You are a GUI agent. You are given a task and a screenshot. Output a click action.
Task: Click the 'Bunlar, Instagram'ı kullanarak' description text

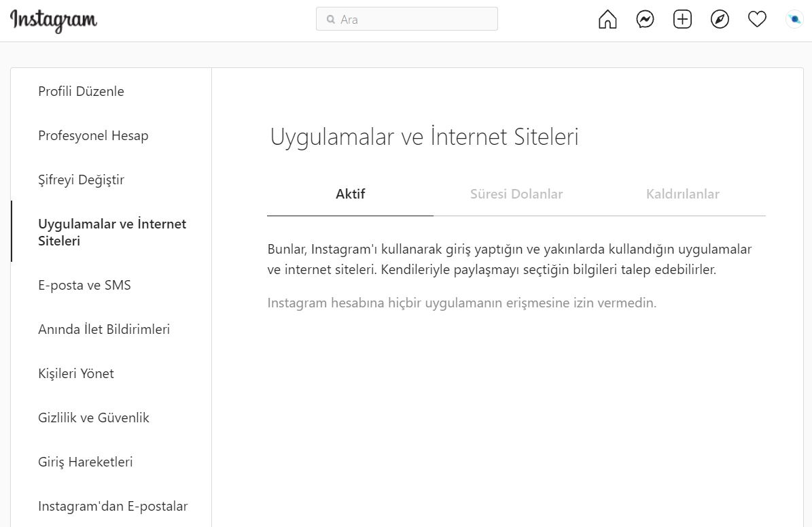pos(510,260)
